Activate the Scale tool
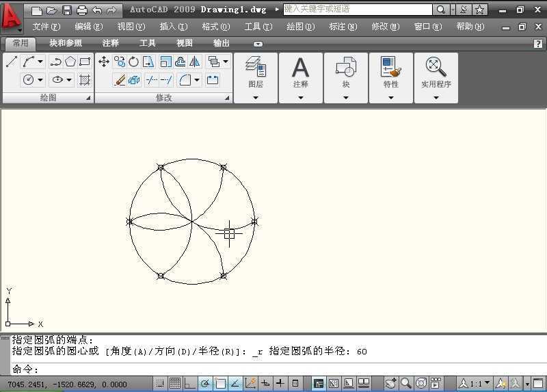 165,62
